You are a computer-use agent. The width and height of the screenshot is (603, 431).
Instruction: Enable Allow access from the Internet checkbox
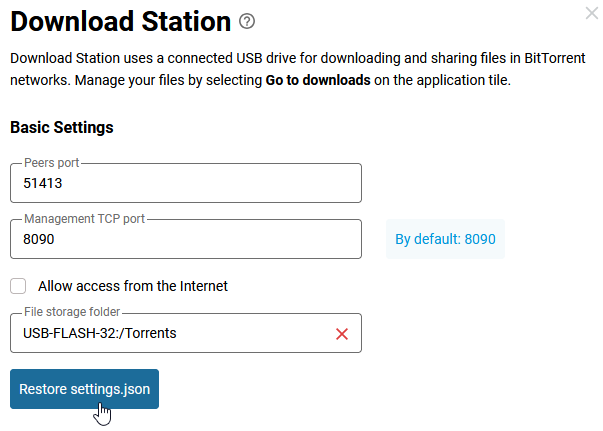(19, 286)
